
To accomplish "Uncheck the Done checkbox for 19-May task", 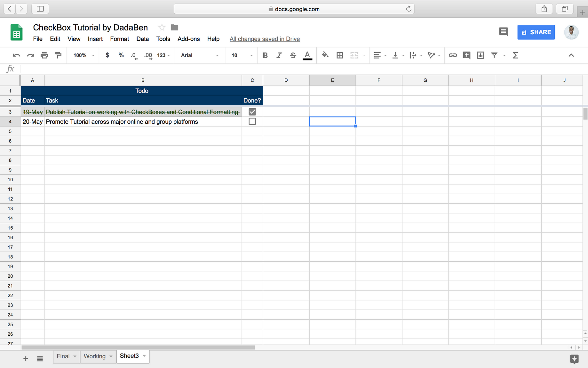I will pyautogui.click(x=252, y=112).
